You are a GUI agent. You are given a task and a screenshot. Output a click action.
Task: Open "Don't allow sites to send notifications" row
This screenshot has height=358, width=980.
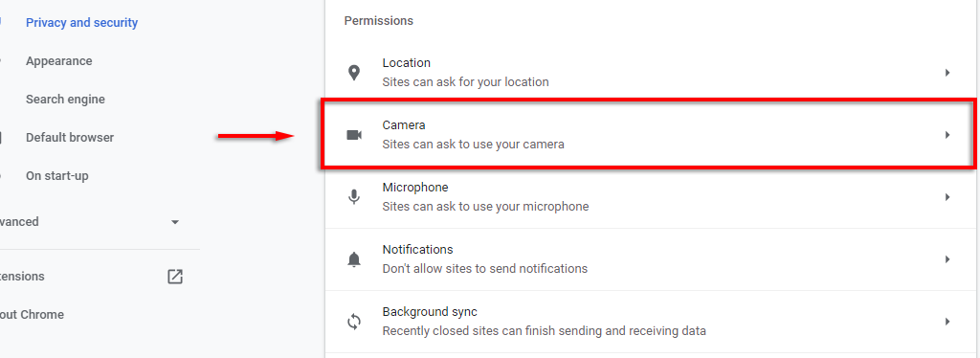(650, 258)
